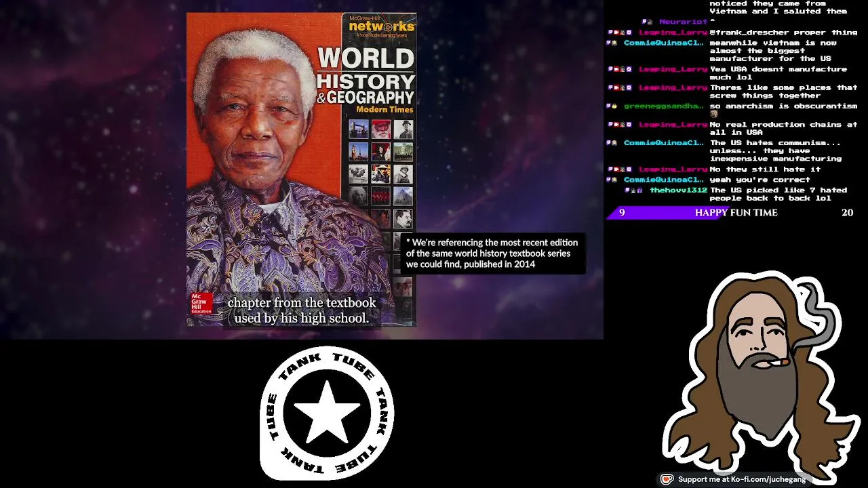Viewport: 868px width, 488px height.
Task: Click the goal count number 9
Action: 622,213
